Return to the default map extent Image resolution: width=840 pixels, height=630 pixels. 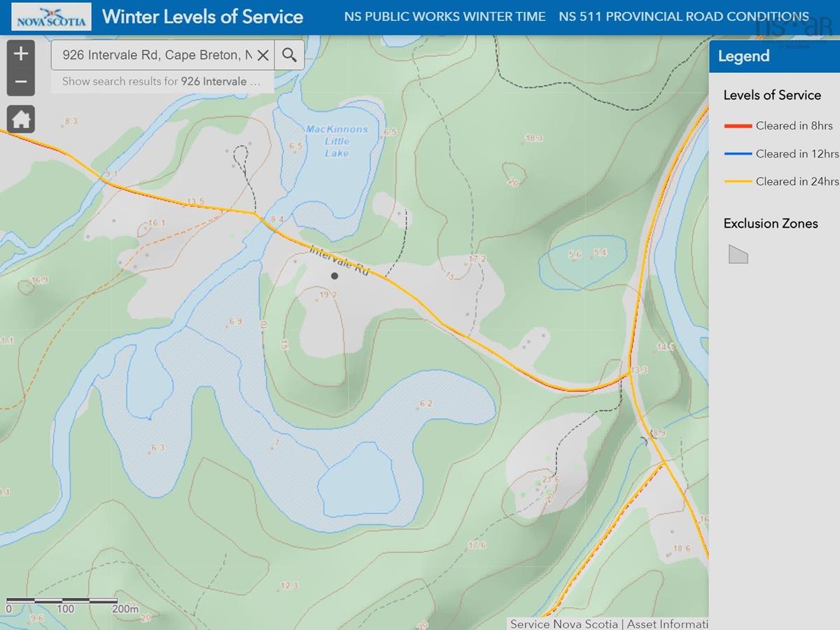click(21, 119)
